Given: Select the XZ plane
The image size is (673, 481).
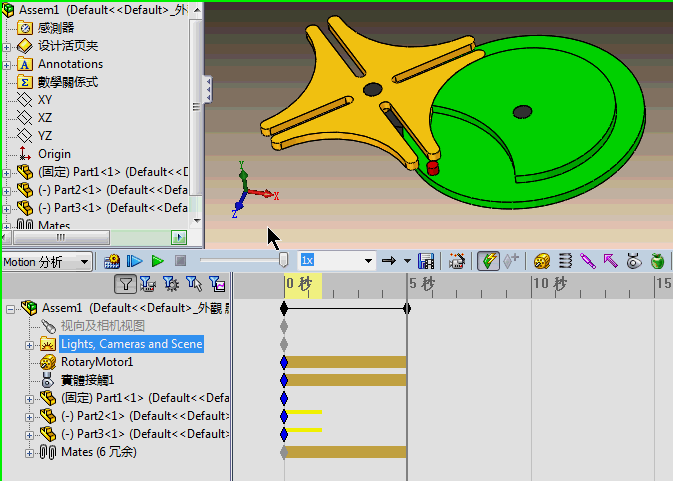Looking at the screenshot, I should click(45, 118).
